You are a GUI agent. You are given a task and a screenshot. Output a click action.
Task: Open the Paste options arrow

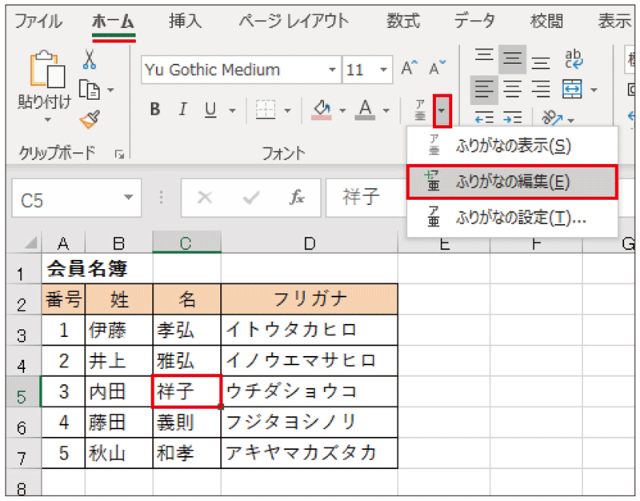48,120
